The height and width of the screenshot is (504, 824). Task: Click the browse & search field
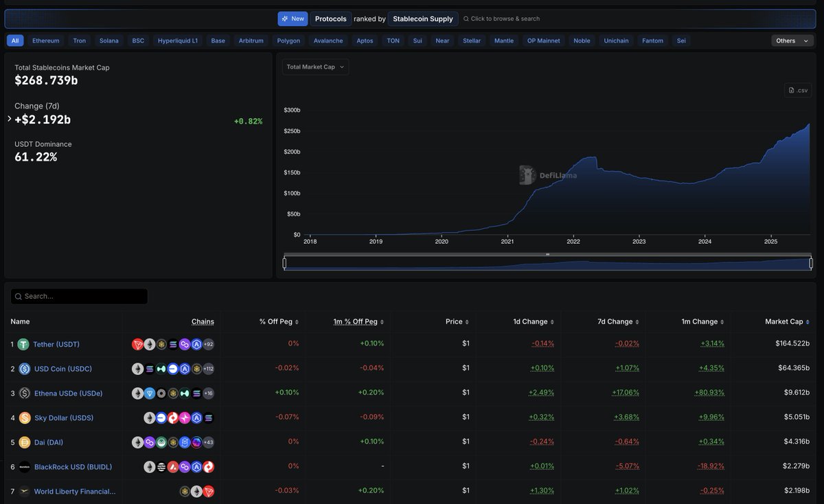[x=501, y=19]
